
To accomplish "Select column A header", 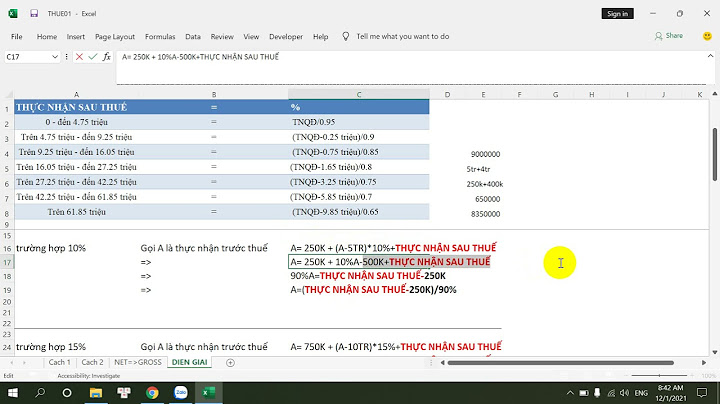I will point(76,95).
